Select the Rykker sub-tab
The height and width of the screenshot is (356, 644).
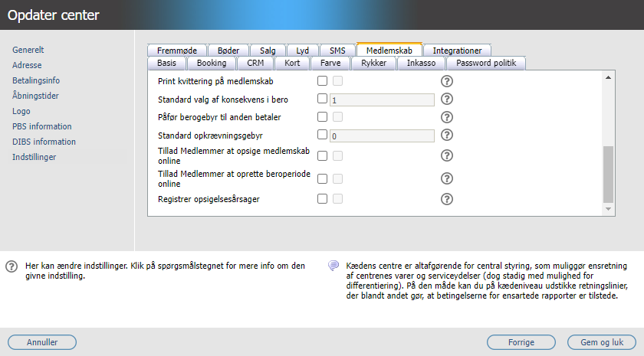point(374,63)
